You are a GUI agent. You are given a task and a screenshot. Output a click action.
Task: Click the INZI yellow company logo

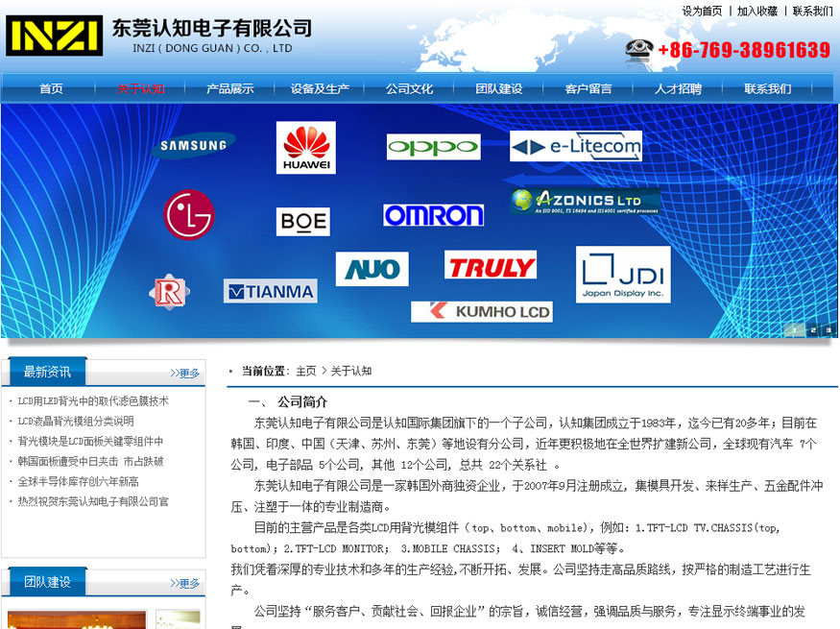[54, 36]
